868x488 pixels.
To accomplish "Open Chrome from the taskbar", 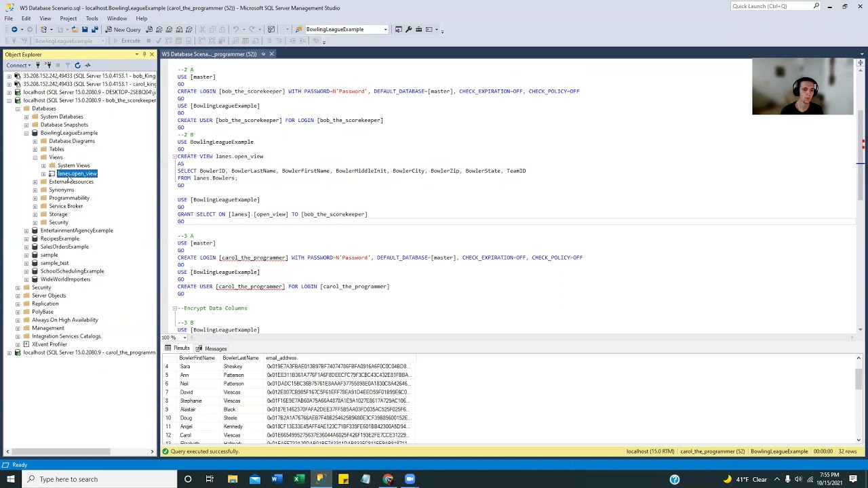I will click(x=388, y=479).
